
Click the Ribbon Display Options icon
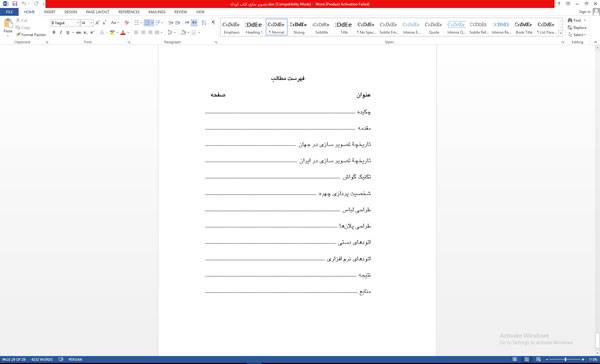(x=568, y=3)
